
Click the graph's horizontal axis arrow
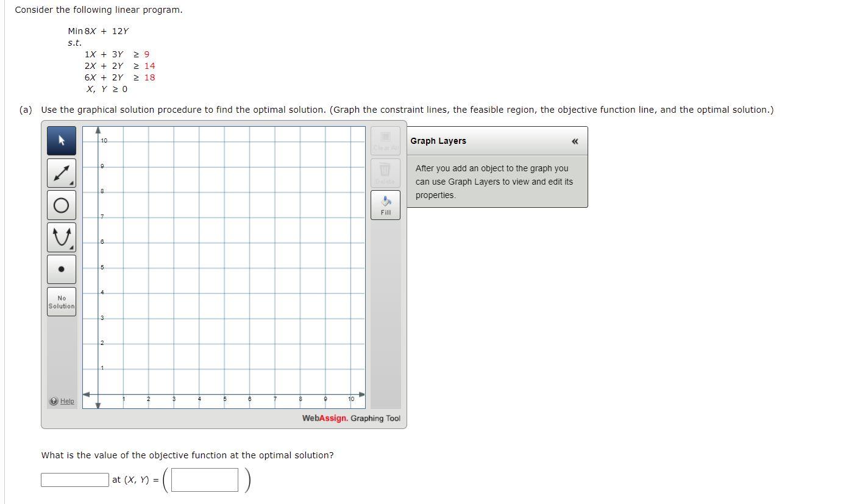[x=361, y=394]
